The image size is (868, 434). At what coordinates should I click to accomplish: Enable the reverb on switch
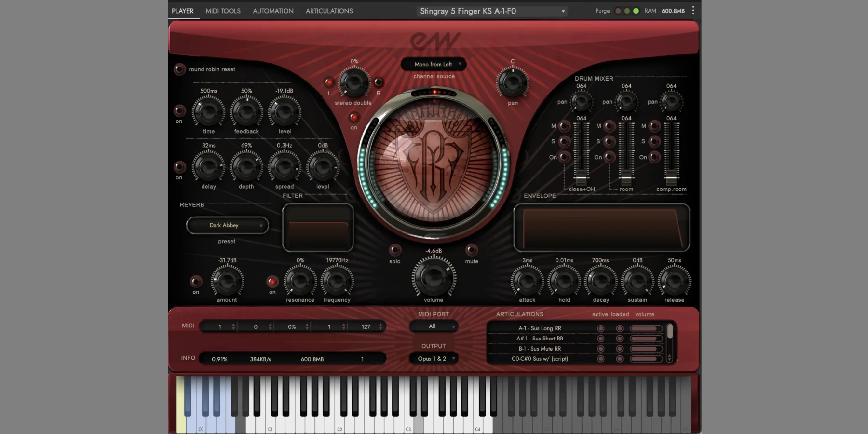pyautogui.click(x=196, y=281)
